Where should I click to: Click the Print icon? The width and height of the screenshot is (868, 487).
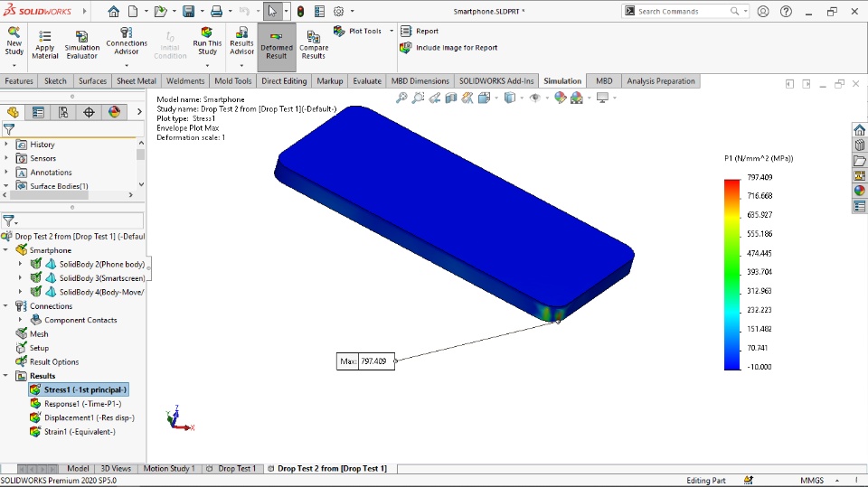[216, 11]
